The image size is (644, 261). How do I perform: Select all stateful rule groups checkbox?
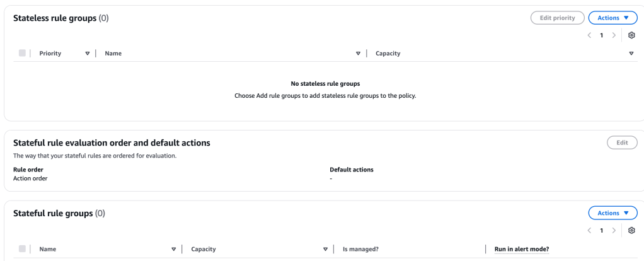(x=22, y=249)
